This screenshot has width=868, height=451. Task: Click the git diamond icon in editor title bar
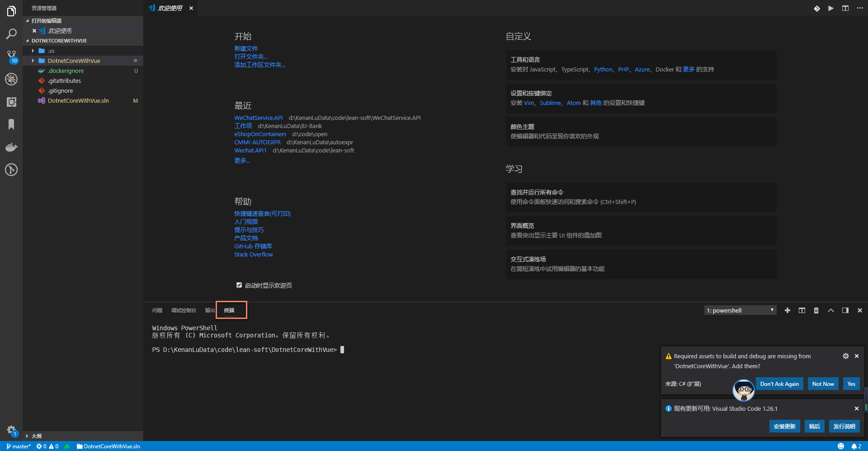click(x=817, y=8)
